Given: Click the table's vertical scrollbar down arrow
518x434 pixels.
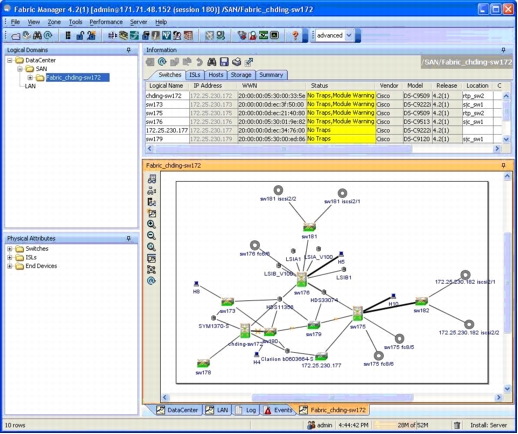Looking at the screenshot, I should pos(506,139).
